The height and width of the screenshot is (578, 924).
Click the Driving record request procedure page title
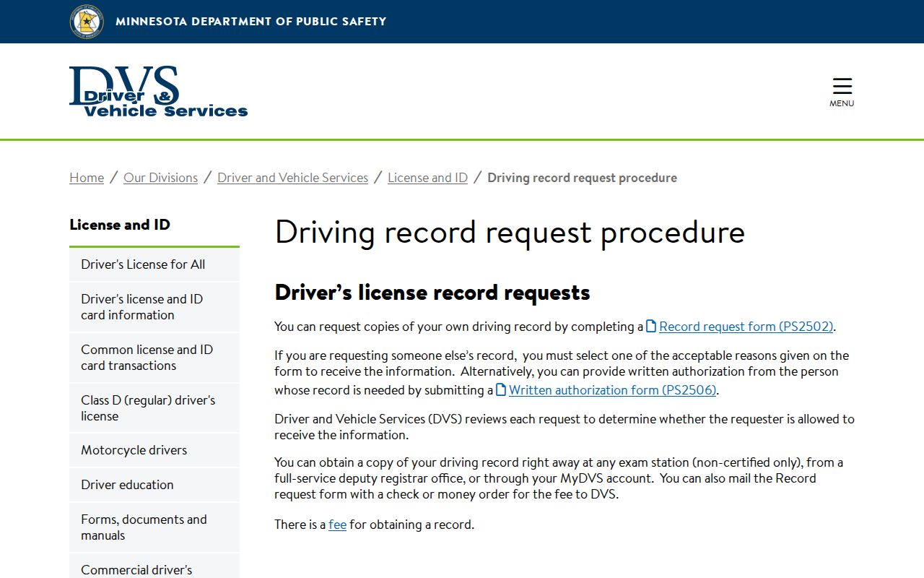[x=510, y=233]
